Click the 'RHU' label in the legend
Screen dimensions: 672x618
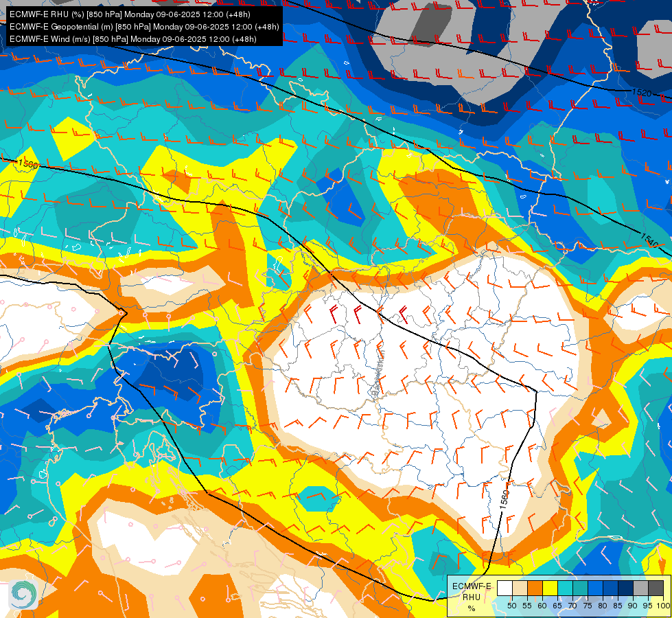coord(472,597)
